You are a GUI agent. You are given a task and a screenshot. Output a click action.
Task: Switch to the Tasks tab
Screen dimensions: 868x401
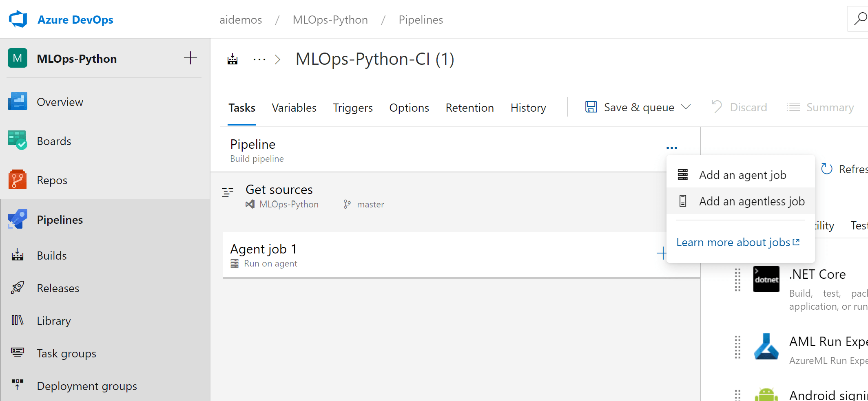[242, 108]
